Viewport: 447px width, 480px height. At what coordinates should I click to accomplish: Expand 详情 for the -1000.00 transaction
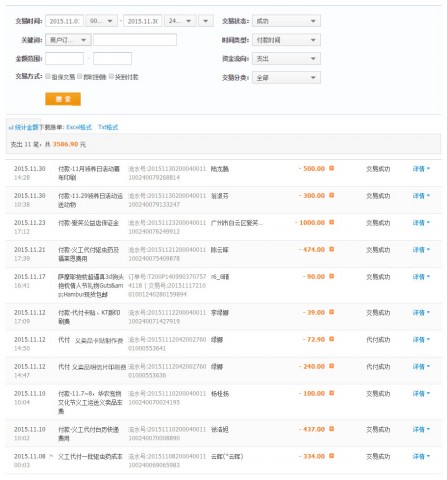click(421, 223)
